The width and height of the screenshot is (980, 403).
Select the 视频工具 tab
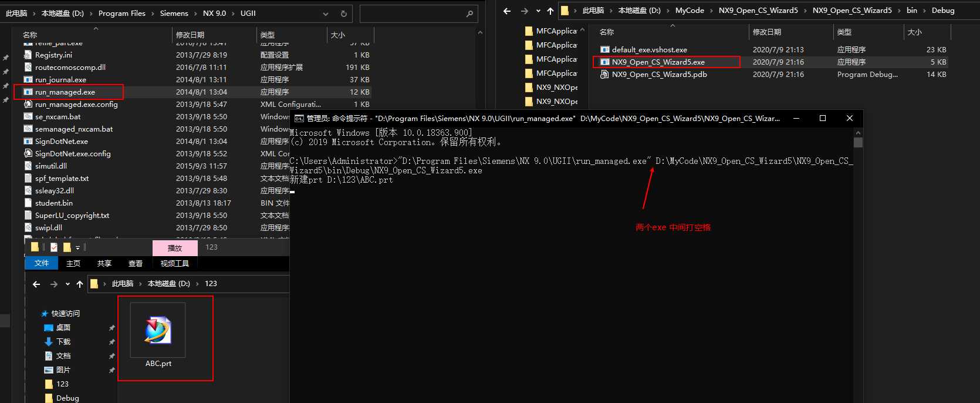point(174,263)
